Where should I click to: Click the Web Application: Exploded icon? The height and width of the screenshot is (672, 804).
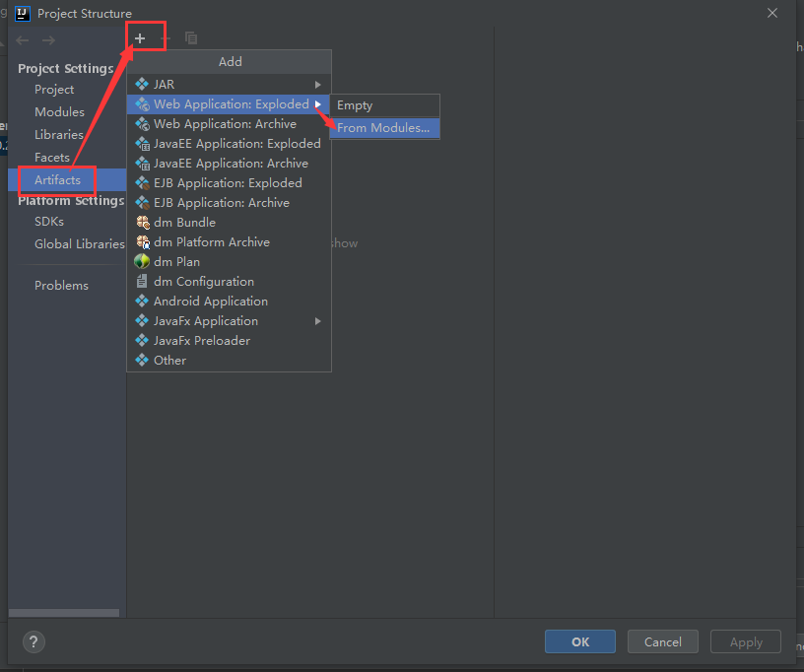coord(142,104)
